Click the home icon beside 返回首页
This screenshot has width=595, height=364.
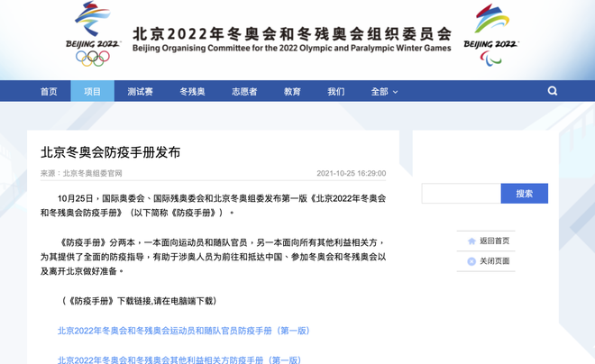(471, 241)
